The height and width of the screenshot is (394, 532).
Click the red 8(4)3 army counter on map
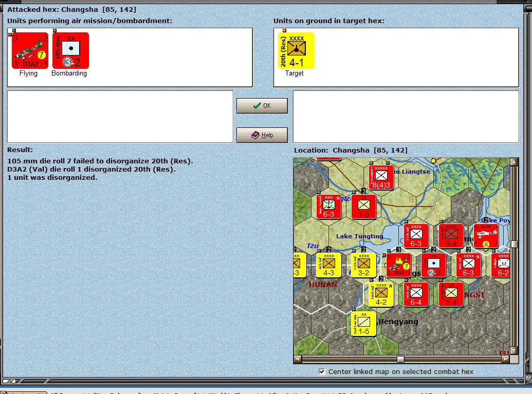381,177
